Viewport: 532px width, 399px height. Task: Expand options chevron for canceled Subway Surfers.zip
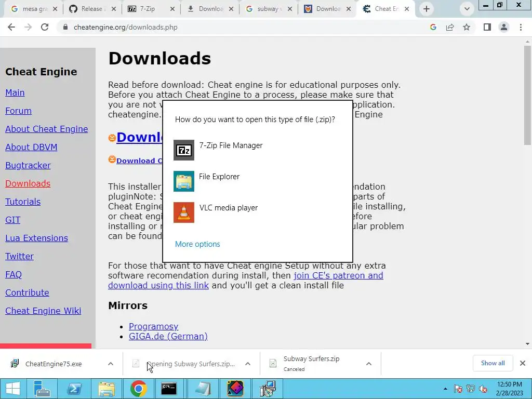[369, 364]
